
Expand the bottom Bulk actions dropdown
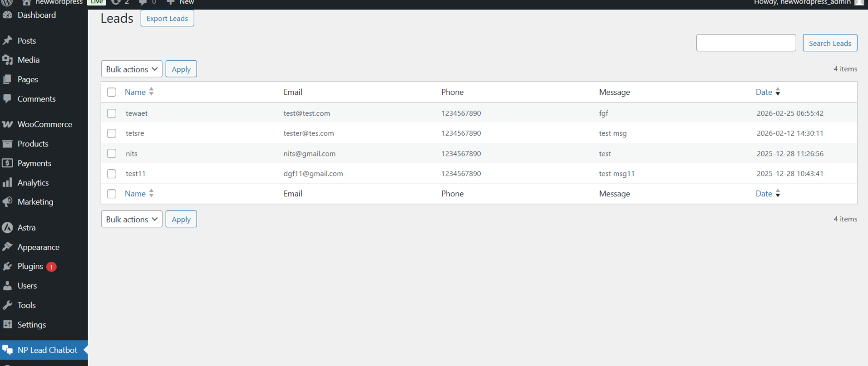point(132,219)
